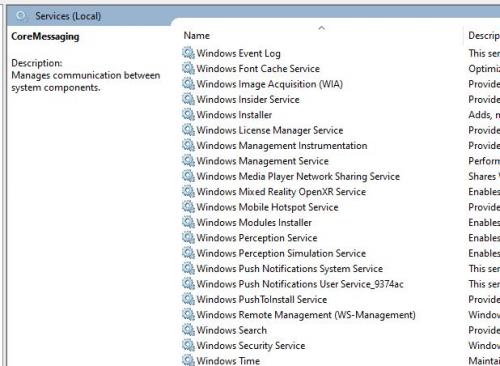Image resolution: width=500 pixels, height=366 pixels.
Task: Click the Windows Mobile Hotspot Service gear icon
Action: pos(188,207)
